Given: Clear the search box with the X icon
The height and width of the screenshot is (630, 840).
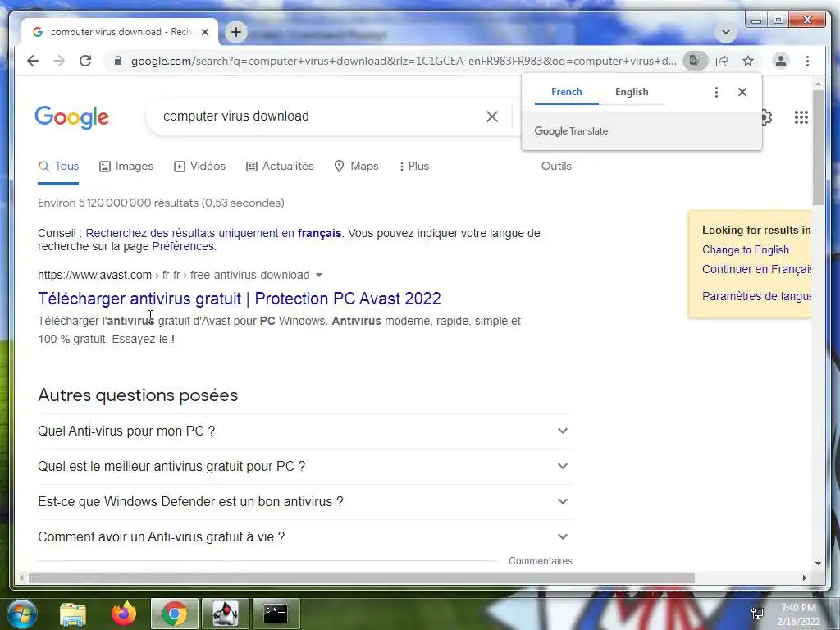Looking at the screenshot, I should click(x=492, y=116).
